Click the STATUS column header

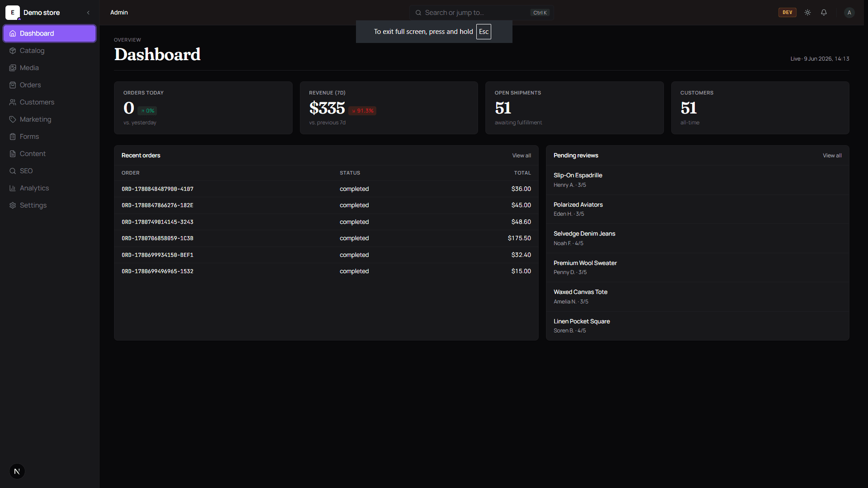(x=350, y=173)
